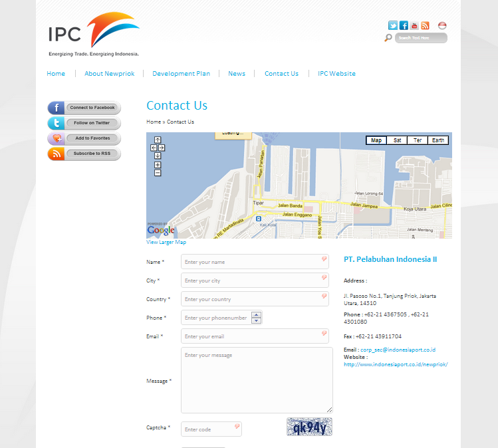Open the YouTube icon in header

414,25
